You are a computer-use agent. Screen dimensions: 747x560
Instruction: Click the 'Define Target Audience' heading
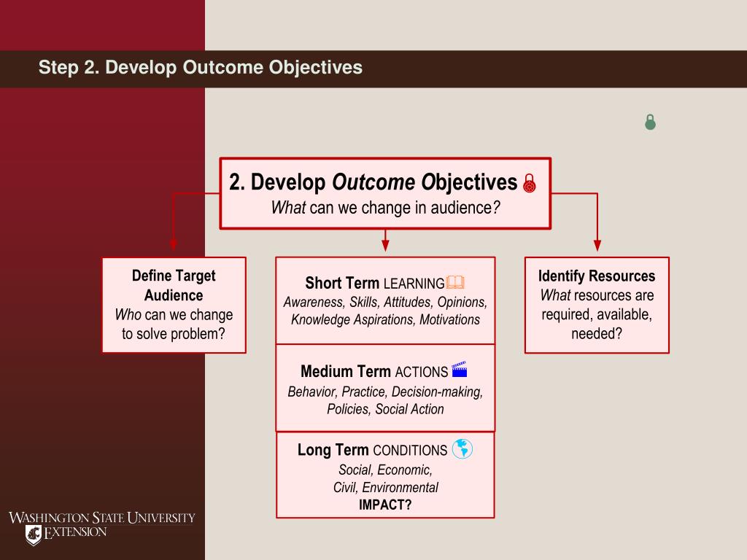pos(174,285)
